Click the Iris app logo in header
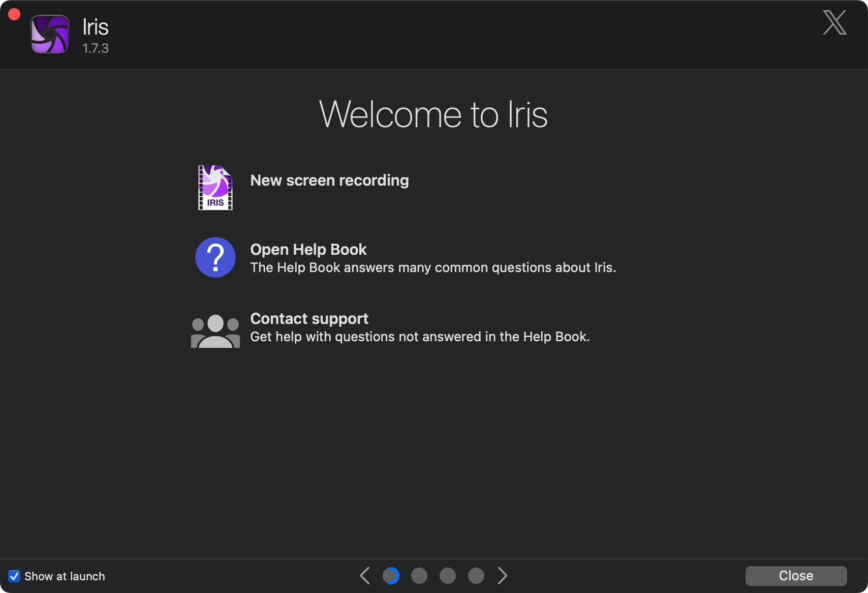Viewport: 868px width, 593px height. [x=50, y=34]
